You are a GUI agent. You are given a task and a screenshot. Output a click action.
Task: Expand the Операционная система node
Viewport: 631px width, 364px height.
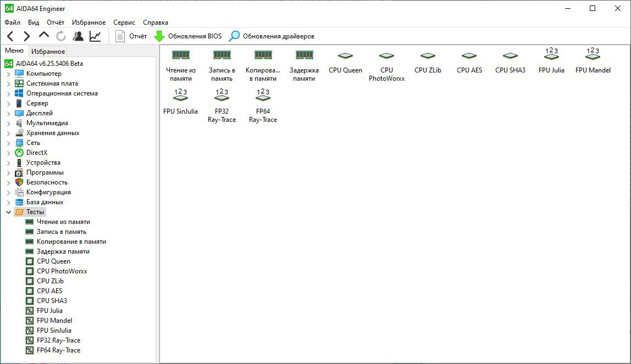point(8,94)
